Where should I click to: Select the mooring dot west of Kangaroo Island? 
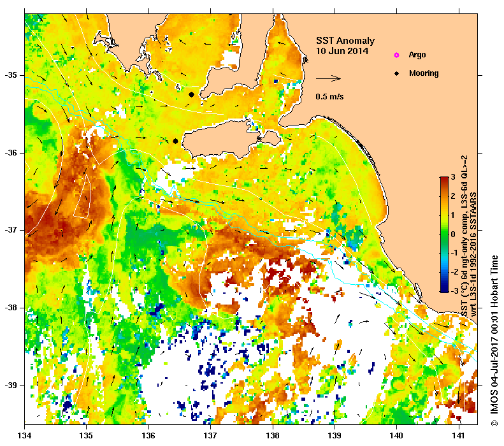175,141
